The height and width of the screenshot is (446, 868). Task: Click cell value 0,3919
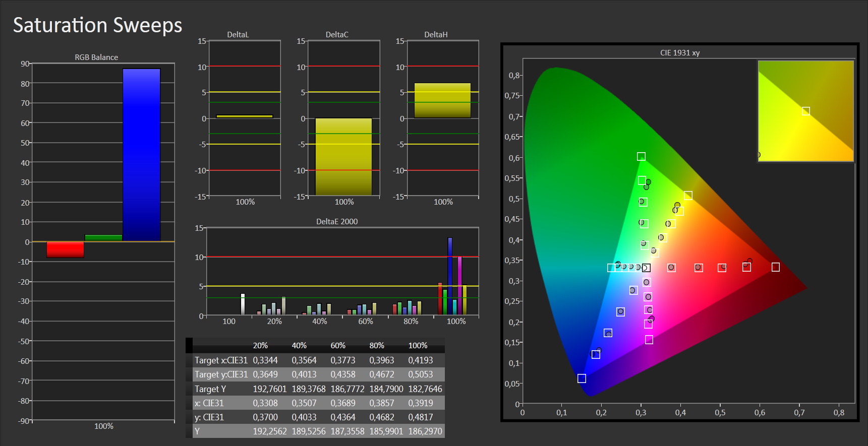pos(421,403)
